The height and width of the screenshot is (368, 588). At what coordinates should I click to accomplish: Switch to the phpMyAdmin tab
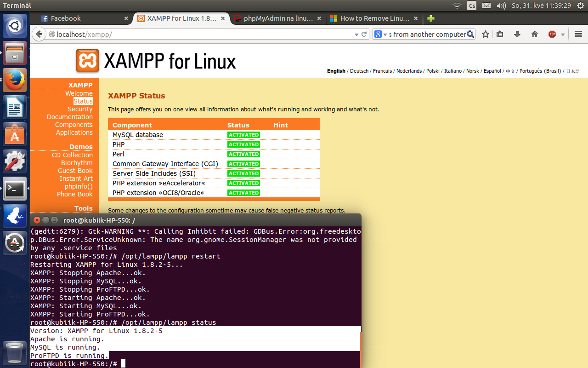tap(278, 18)
